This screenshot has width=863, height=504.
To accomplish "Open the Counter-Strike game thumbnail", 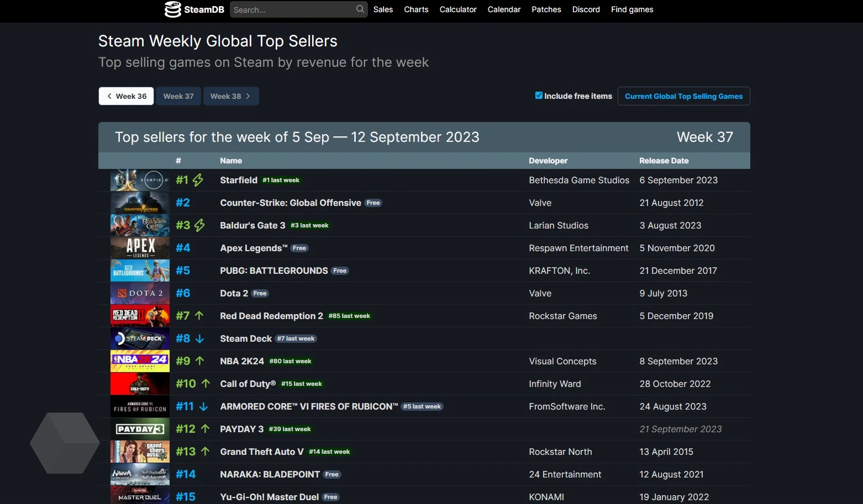I will coord(140,203).
